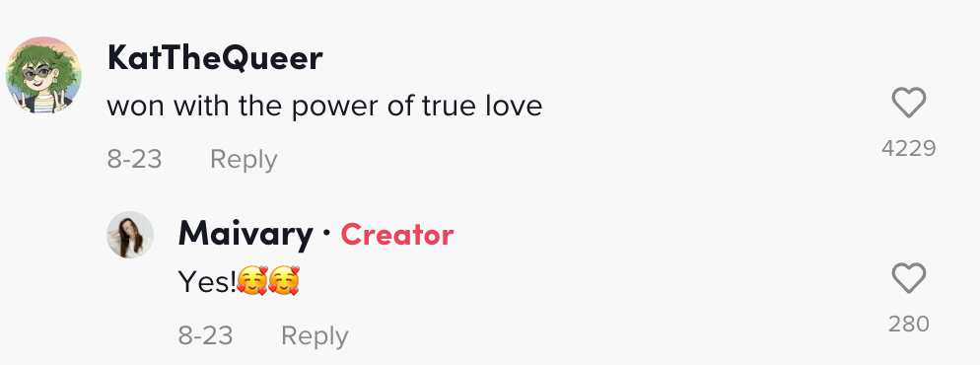Click the dot separator before Creator
This screenshot has width=980, height=365.
(326, 235)
